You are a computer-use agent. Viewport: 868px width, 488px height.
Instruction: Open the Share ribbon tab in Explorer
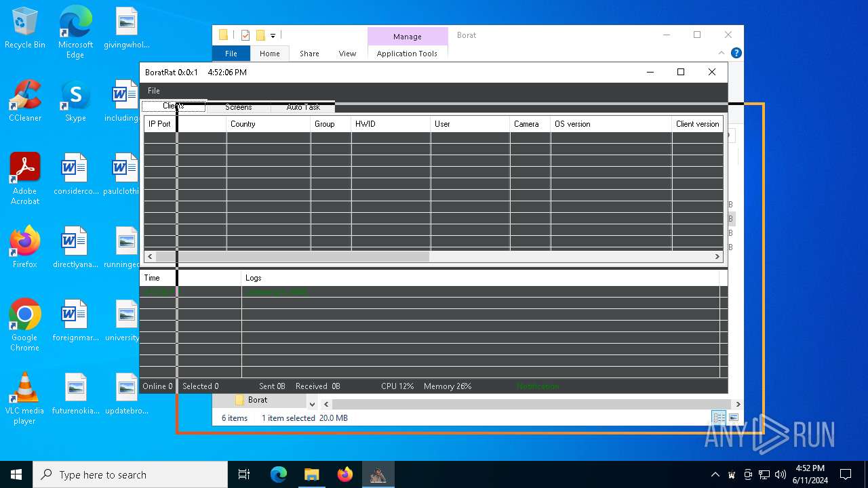(x=309, y=54)
